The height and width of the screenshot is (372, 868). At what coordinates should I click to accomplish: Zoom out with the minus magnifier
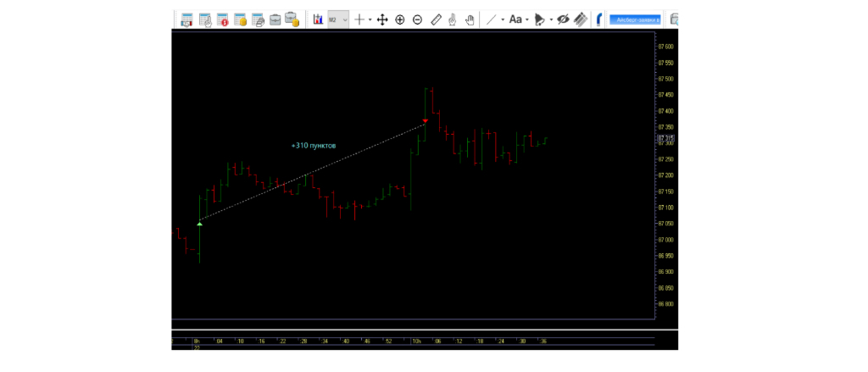(x=417, y=19)
